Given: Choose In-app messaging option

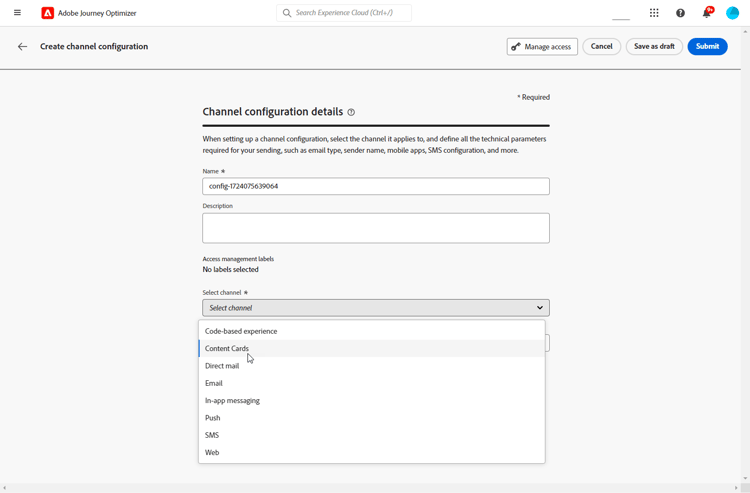Looking at the screenshot, I should pyautogui.click(x=232, y=401).
